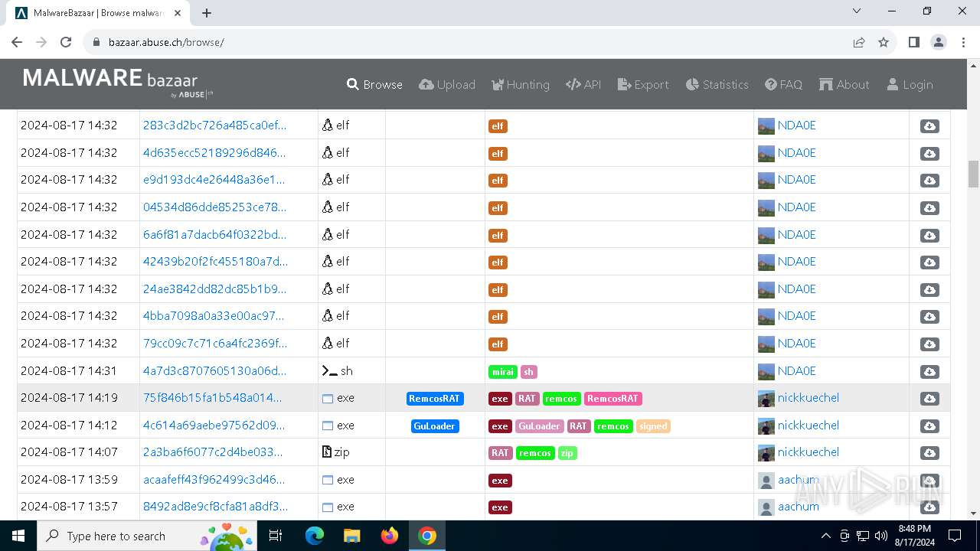Download sample 283c3d2bc726a485ca0ef via cloud icon
The image size is (980, 551).
point(929,126)
